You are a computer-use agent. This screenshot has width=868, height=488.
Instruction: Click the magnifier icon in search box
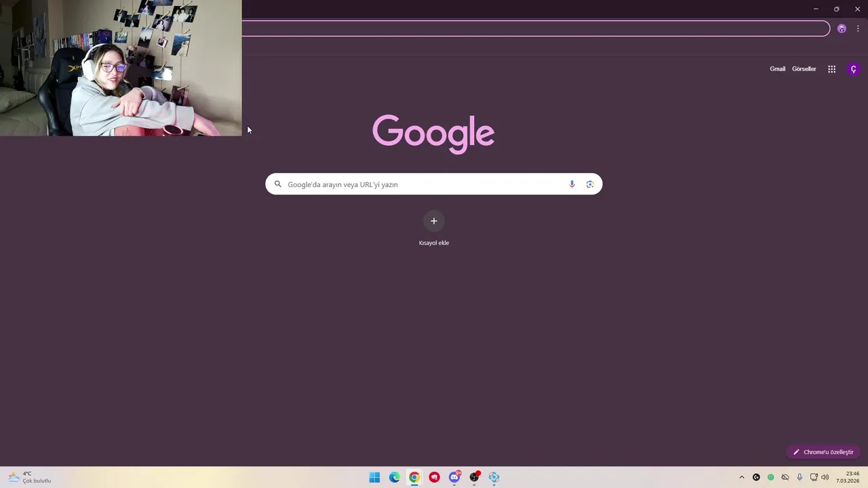[x=277, y=184]
